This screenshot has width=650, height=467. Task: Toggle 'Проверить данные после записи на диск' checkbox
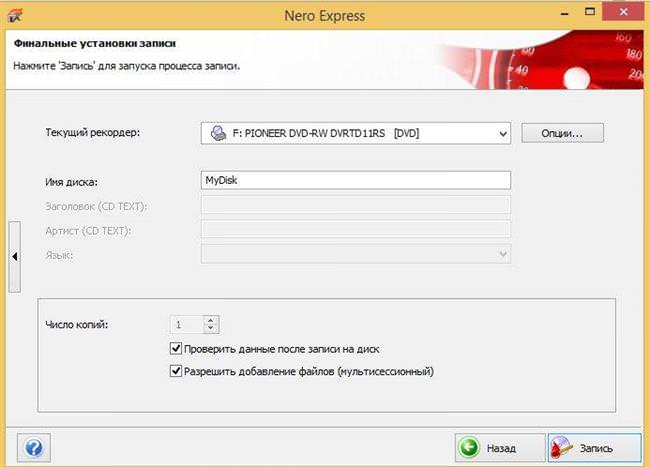click(x=176, y=348)
